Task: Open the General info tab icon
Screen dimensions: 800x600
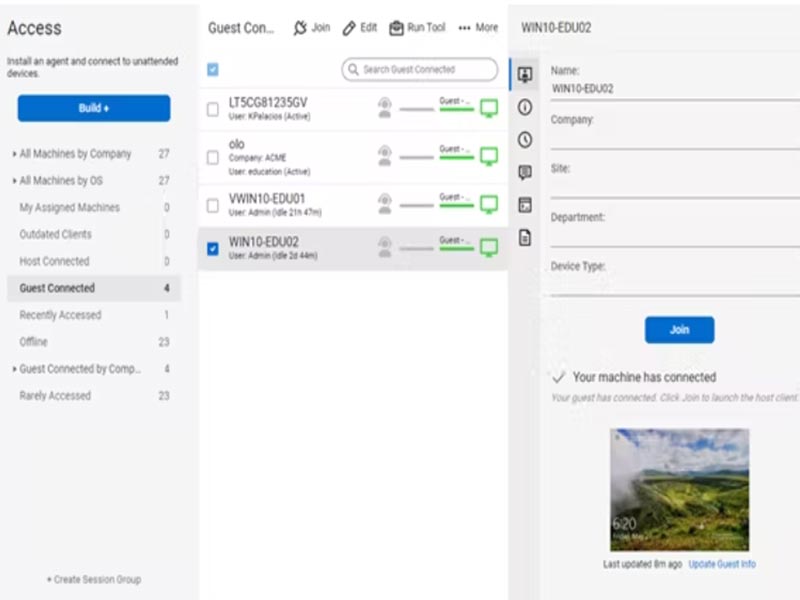Action: coord(525,107)
